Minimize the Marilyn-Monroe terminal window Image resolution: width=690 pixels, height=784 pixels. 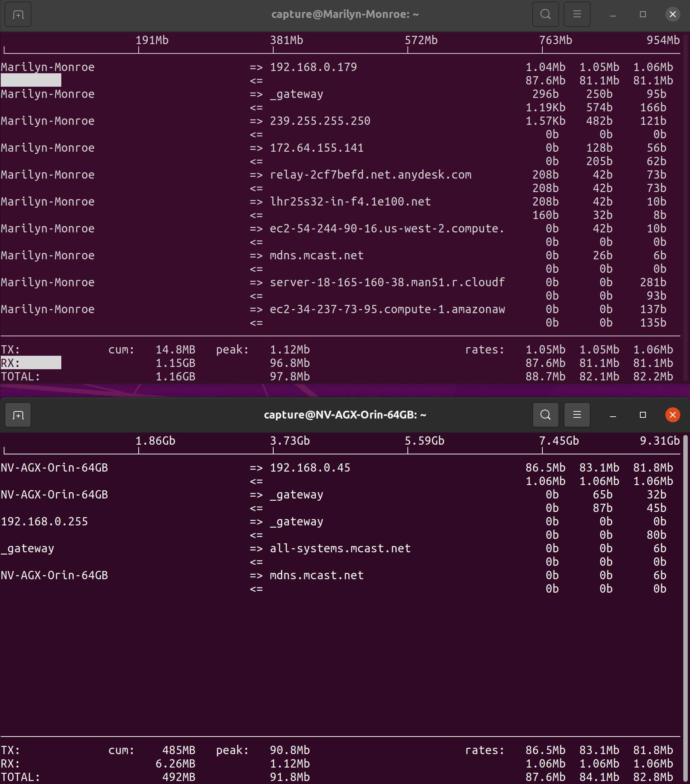pyautogui.click(x=612, y=14)
